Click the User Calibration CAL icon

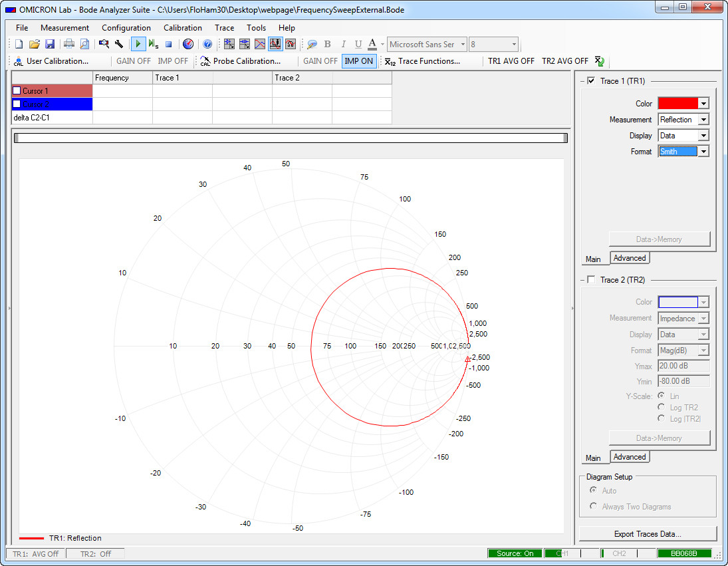pos(19,61)
